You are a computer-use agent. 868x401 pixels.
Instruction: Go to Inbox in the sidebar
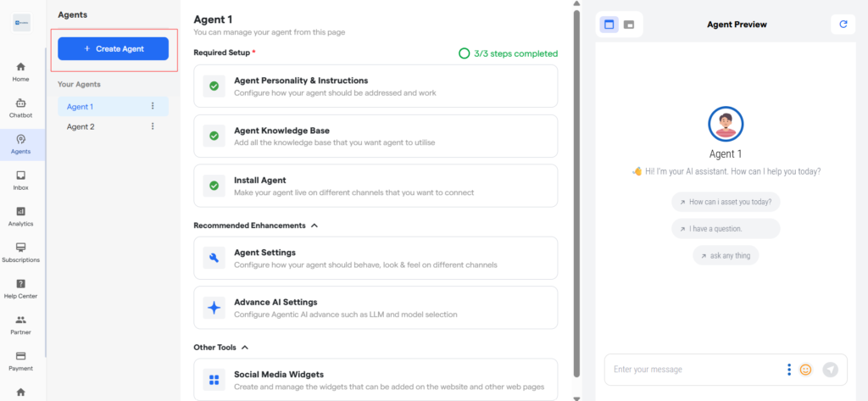click(20, 180)
